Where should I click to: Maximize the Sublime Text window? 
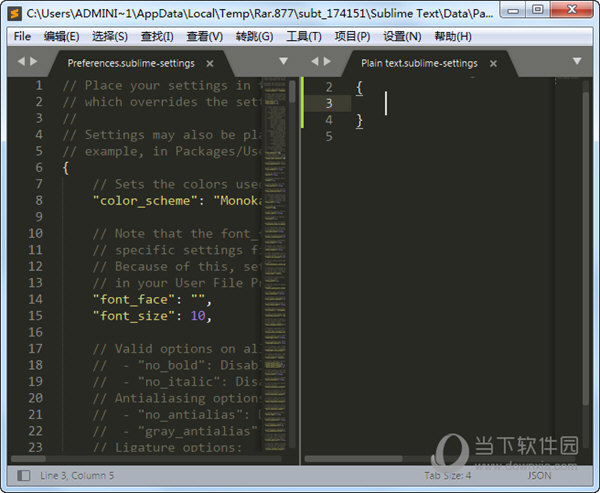[x=538, y=10]
